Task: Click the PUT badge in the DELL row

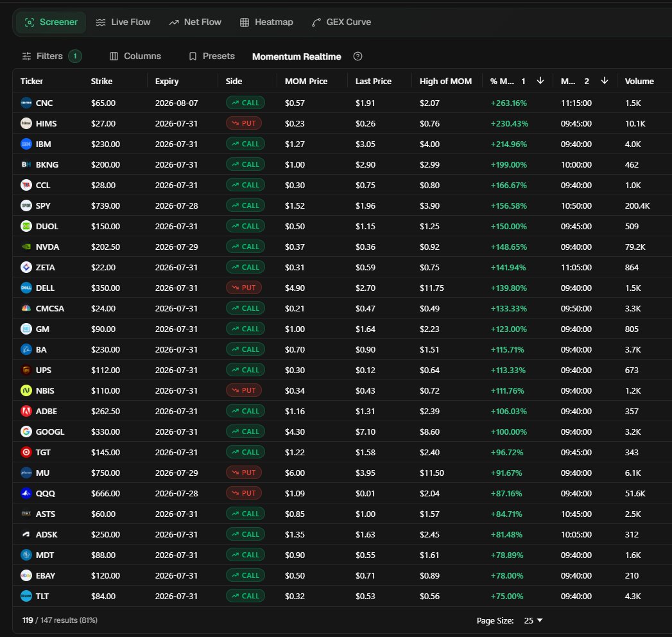Action: 244,288
